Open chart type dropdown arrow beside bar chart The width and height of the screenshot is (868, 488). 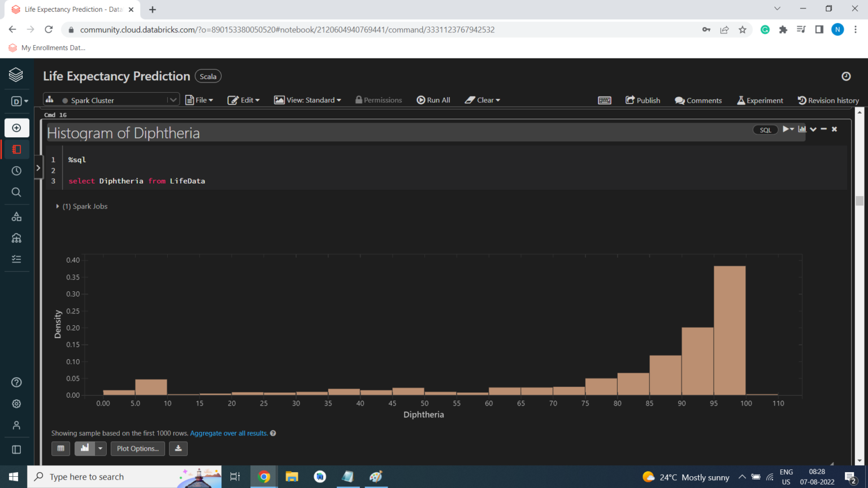coord(101,448)
